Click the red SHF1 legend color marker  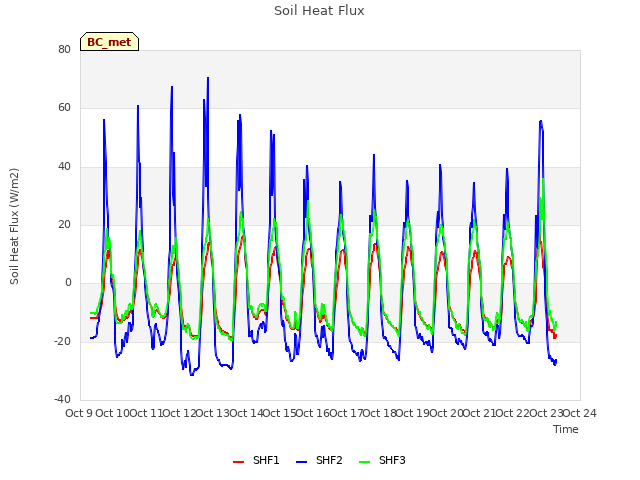coord(238,462)
